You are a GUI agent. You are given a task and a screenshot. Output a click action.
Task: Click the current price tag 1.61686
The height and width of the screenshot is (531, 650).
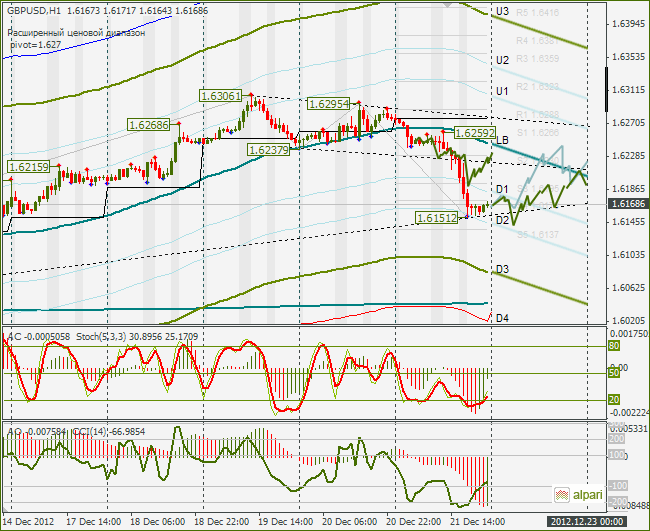pos(628,204)
